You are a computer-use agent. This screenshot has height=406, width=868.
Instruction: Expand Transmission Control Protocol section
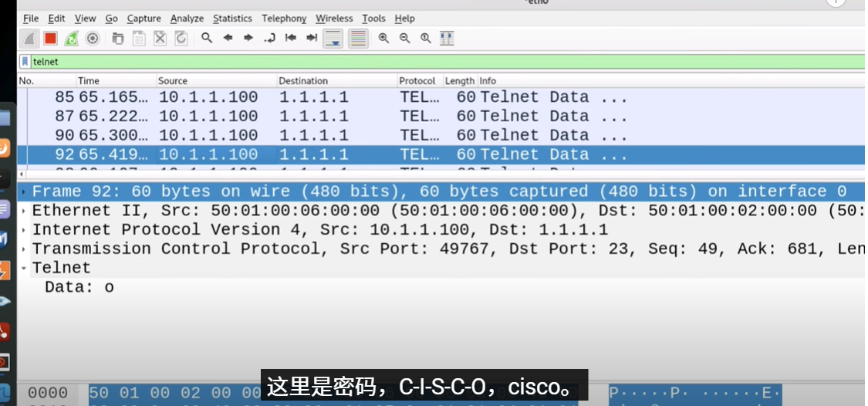pos(25,249)
